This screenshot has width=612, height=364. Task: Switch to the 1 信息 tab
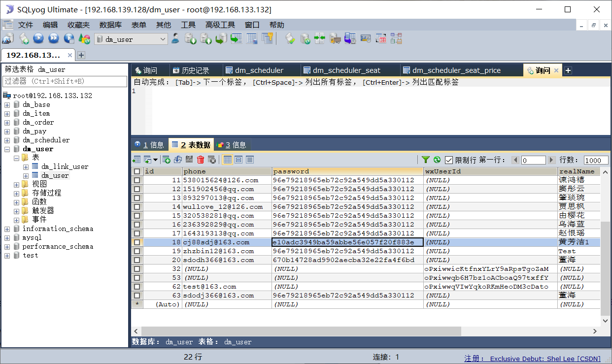click(149, 145)
